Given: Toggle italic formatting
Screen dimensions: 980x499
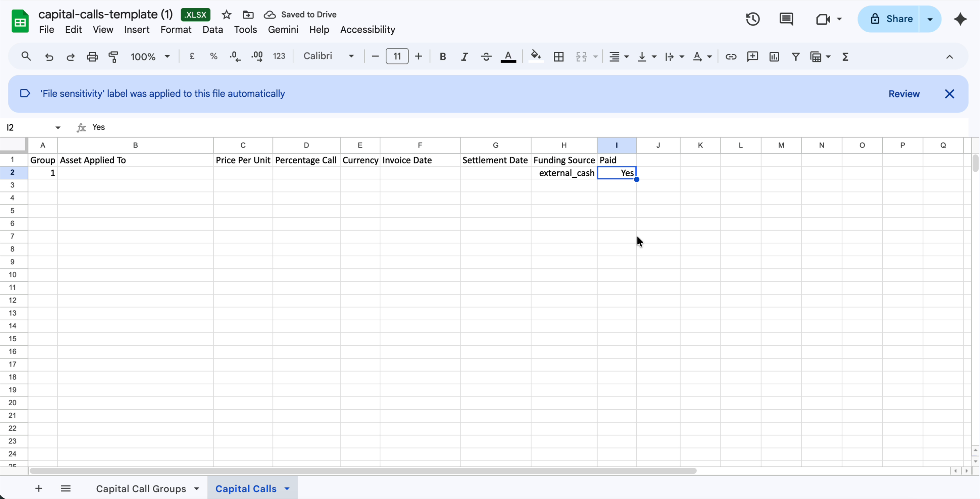Looking at the screenshot, I should (x=464, y=57).
